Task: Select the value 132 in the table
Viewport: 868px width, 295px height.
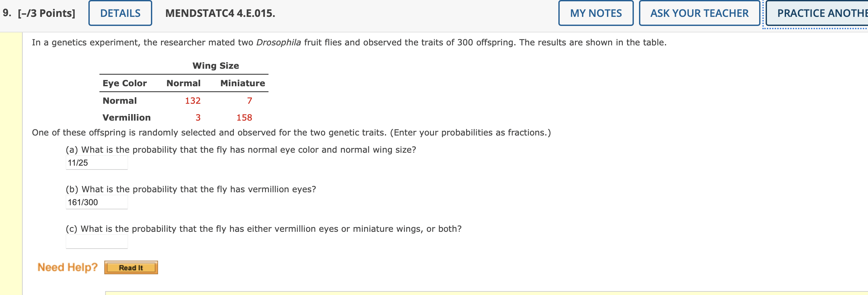Action: [x=193, y=100]
